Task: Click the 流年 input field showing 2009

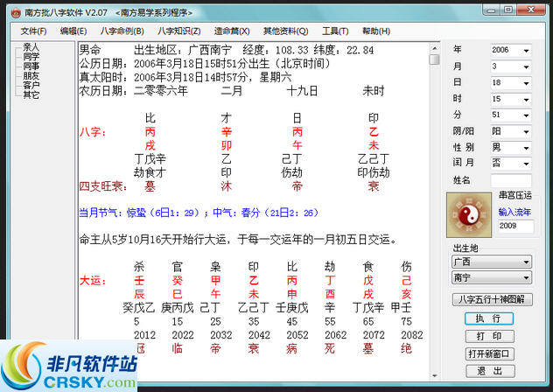Action: [515, 226]
